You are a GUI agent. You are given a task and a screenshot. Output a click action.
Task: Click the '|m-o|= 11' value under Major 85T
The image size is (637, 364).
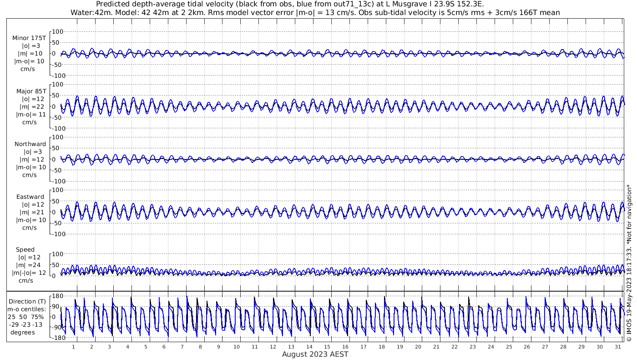pyautogui.click(x=30, y=114)
